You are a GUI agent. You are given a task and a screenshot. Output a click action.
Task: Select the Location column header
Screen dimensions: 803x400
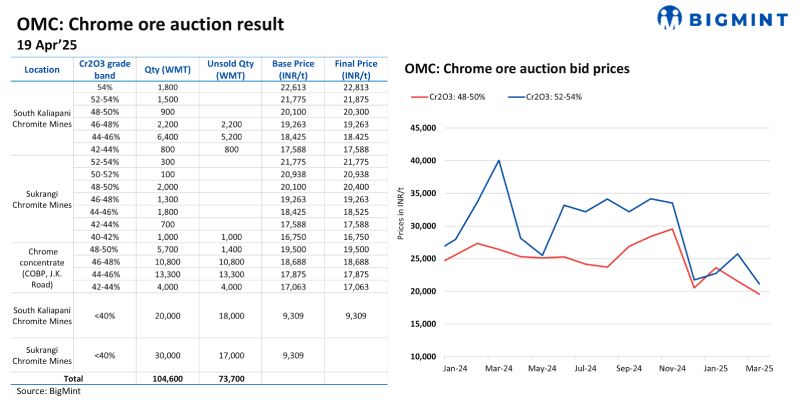click(x=42, y=69)
